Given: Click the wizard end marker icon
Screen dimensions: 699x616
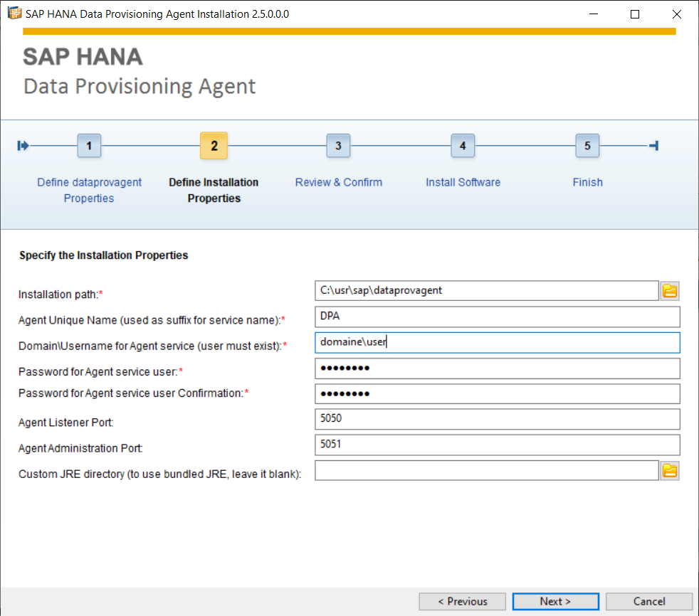Looking at the screenshot, I should coord(654,146).
